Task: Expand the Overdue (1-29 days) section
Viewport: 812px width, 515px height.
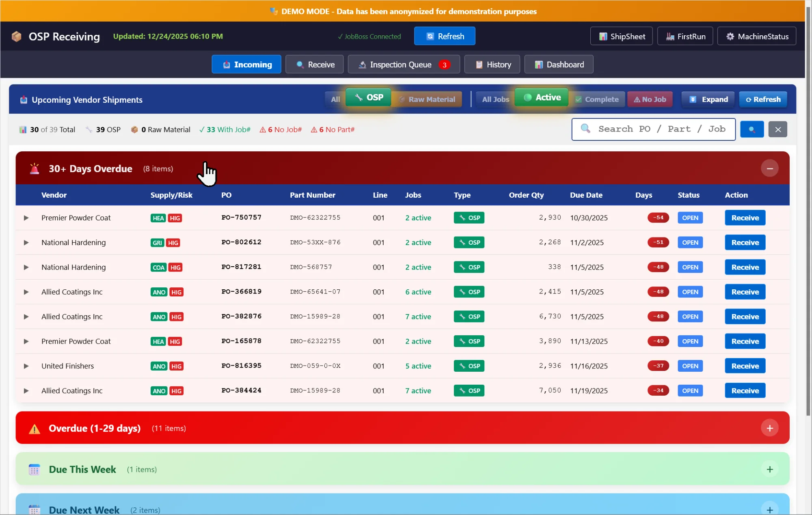Action: pyautogui.click(x=769, y=428)
